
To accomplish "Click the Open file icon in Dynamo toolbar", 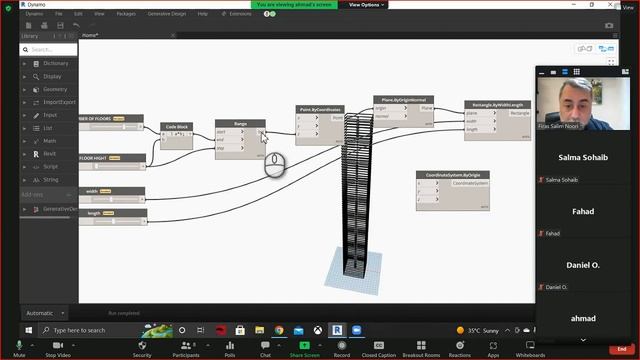I will pos(44,26).
